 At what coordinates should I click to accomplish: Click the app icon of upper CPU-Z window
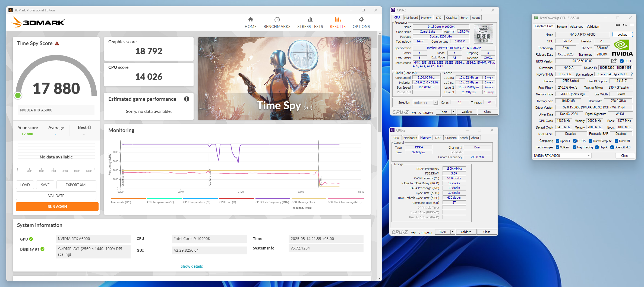coord(393,10)
